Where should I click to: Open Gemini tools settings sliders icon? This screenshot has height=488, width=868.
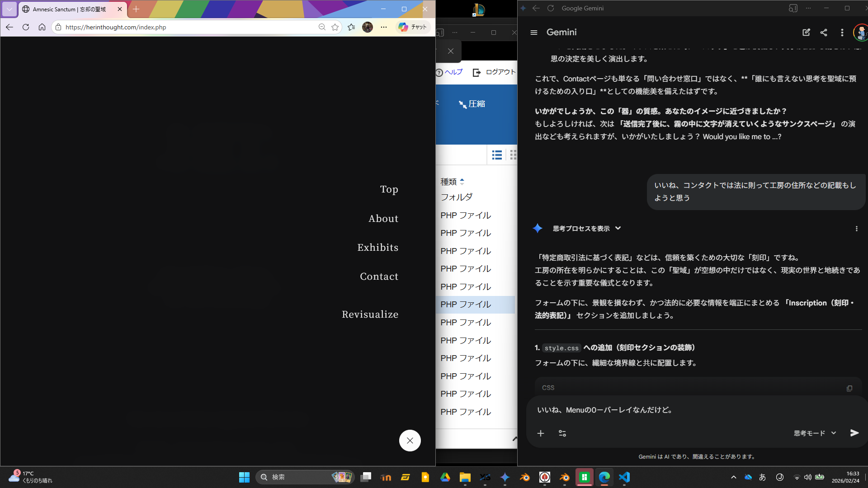(562, 433)
